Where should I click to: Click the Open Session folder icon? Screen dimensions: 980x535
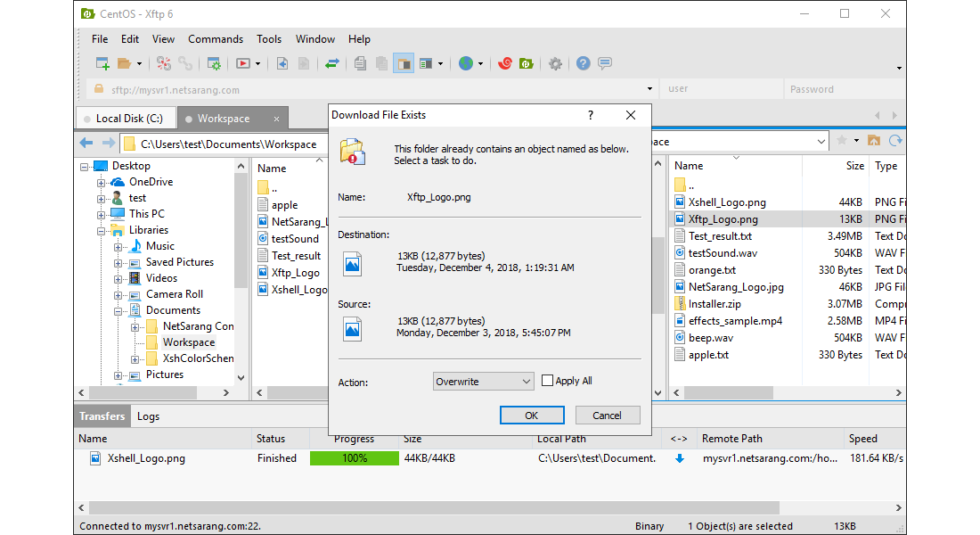click(124, 64)
